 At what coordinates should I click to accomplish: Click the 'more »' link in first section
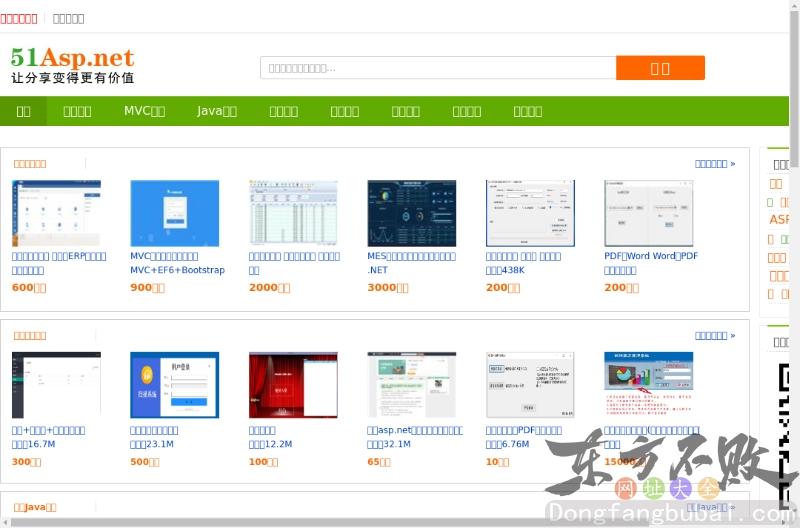pos(714,164)
